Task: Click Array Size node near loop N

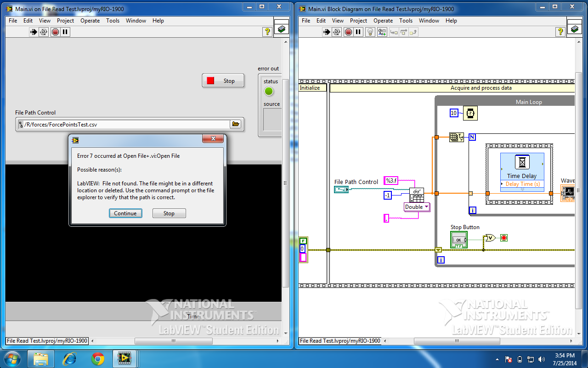Action: point(456,137)
